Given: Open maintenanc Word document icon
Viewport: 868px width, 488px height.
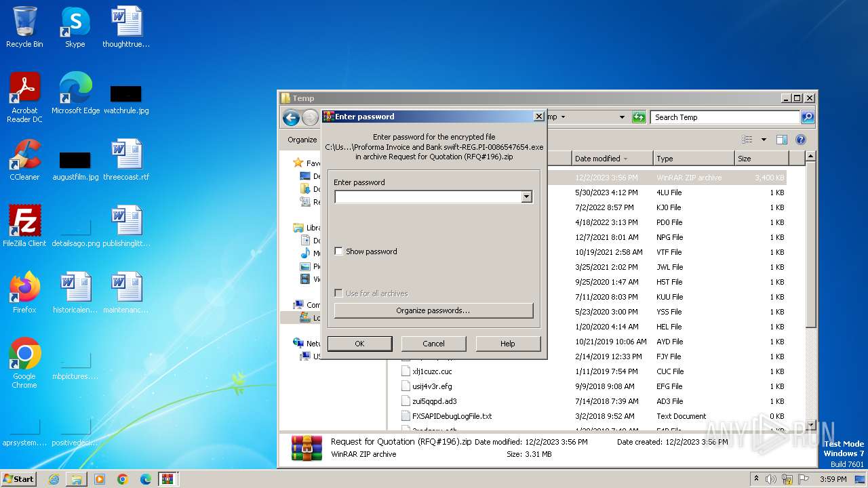Looking at the screenshot, I should (x=126, y=293).
